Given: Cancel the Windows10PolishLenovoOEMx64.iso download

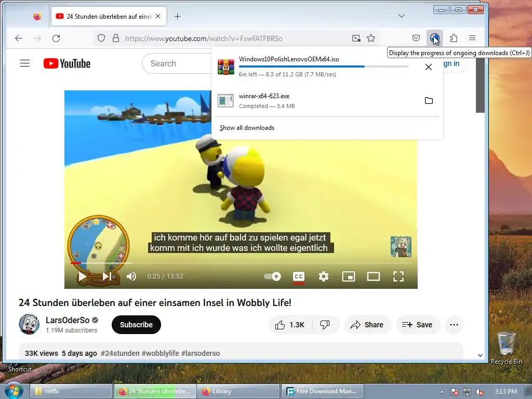Looking at the screenshot, I should (429, 67).
